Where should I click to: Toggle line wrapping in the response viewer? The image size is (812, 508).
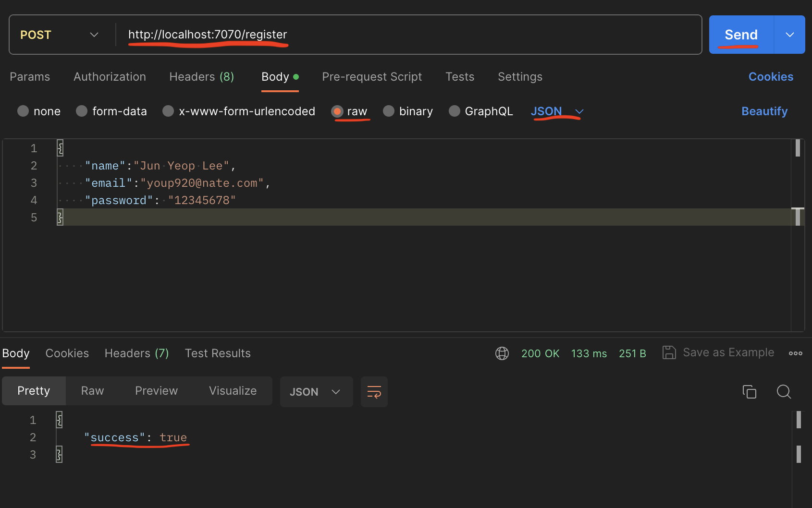click(374, 391)
